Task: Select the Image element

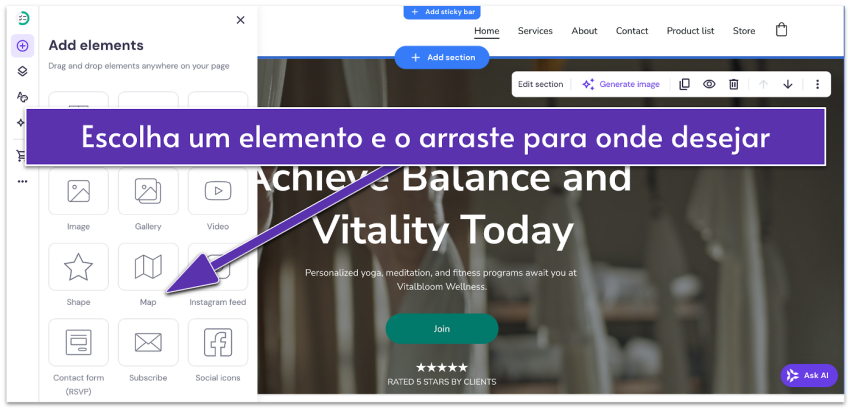Action: [78, 191]
